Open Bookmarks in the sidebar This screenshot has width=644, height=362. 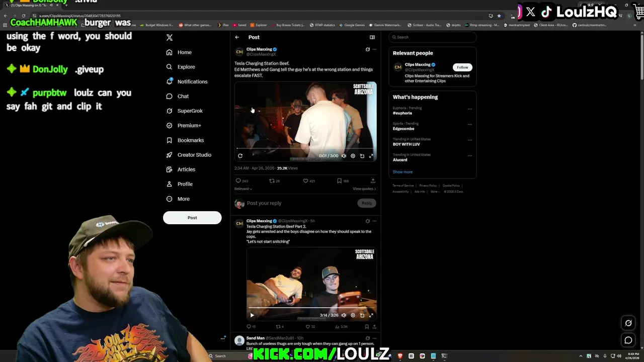pyautogui.click(x=185, y=140)
